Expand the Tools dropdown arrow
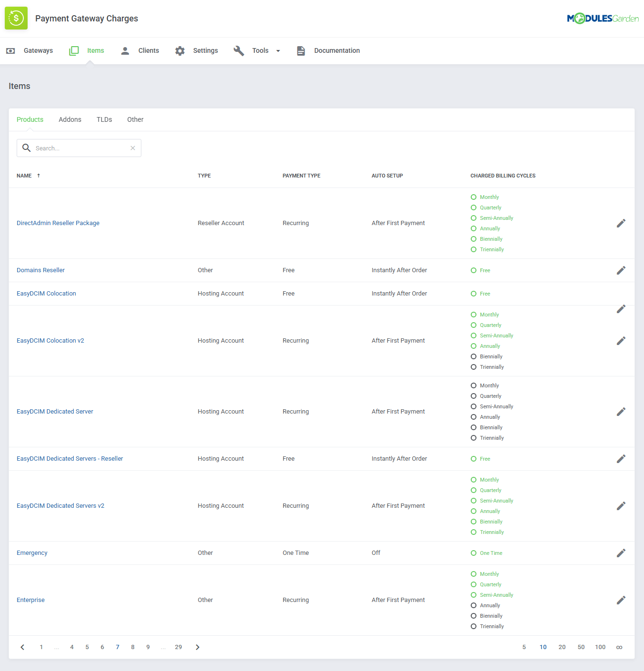This screenshot has height=671, width=644. point(278,50)
